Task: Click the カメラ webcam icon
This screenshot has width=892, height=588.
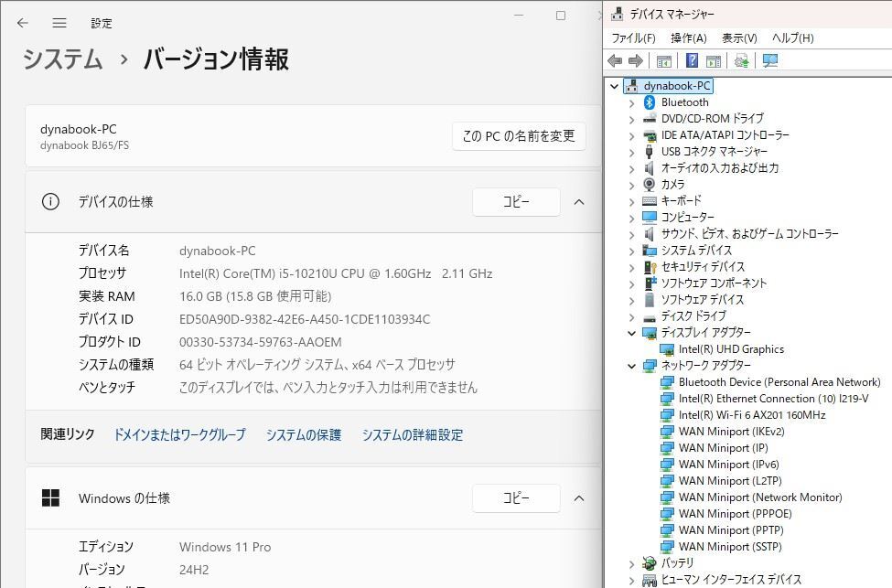Action: click(x=649, y=184)
